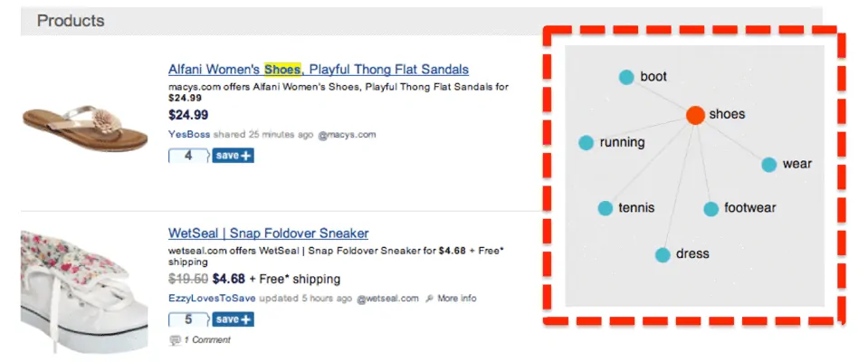The image size is (868, 362).
Task: Save the Alfani sandals deal
Action: (233, 156)
